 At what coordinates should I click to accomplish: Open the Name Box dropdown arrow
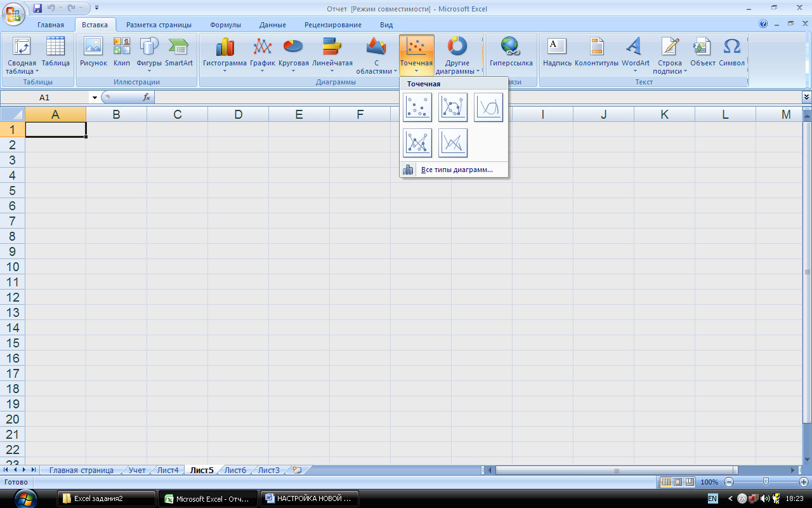[95, 98]
